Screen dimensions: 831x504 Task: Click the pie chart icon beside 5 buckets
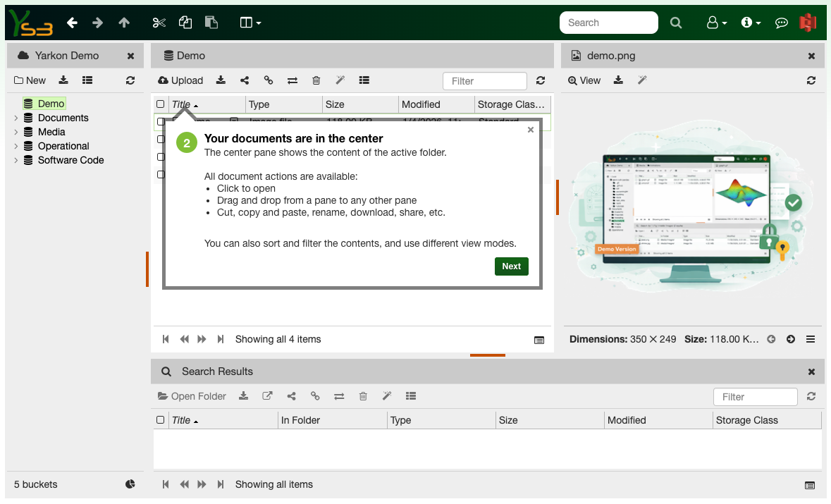130,484
